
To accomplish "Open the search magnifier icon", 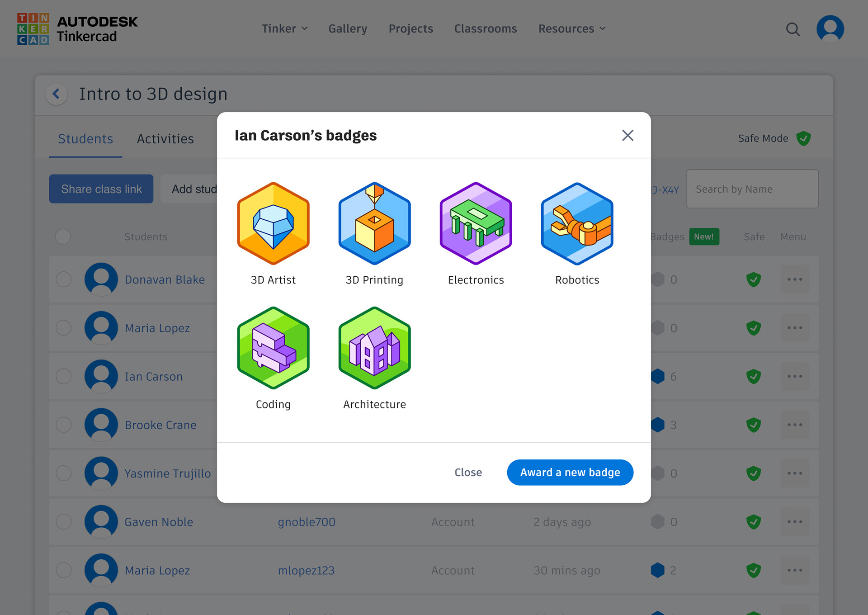I will coord(793,29).
